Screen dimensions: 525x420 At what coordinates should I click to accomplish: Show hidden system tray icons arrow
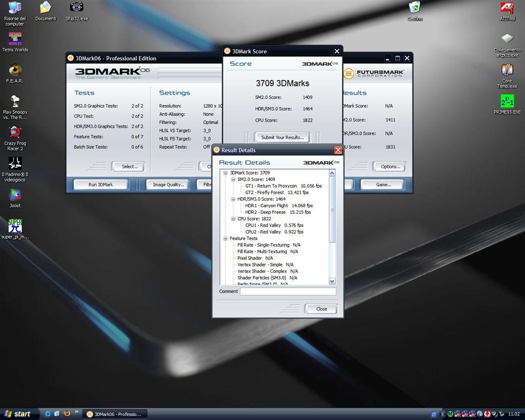(x=442, y=414)
